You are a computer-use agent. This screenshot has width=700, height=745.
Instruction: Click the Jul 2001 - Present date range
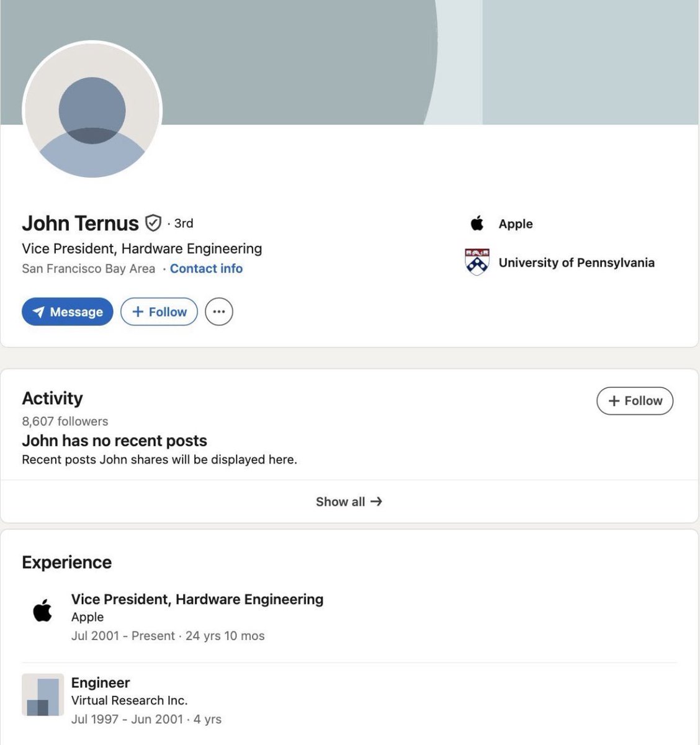(123, 636)
